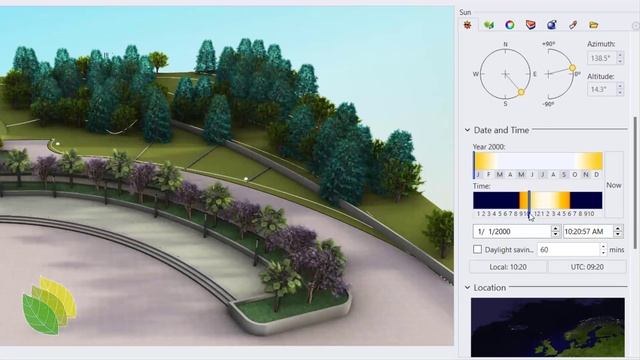Increment the date with up arrow
This screenshot has width=640, height=360.
point(555,228)
